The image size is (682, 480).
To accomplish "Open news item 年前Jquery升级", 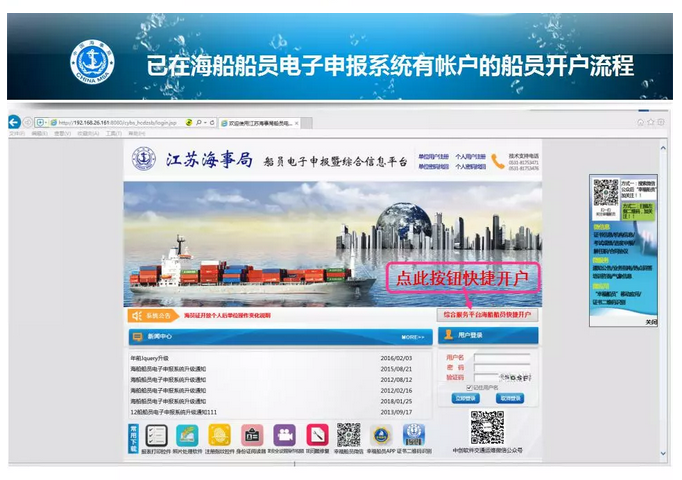I will [x=149, y=358].
